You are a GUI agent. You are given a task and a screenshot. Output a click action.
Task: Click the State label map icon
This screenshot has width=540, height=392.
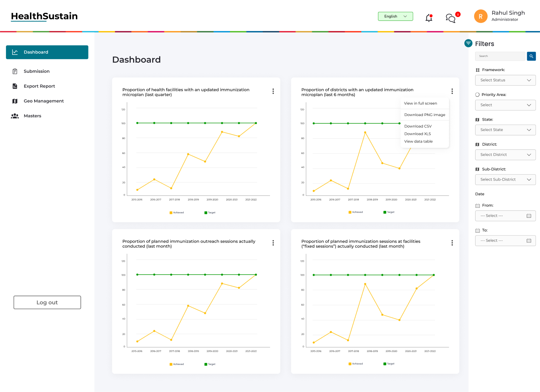[x=477, y=120]
